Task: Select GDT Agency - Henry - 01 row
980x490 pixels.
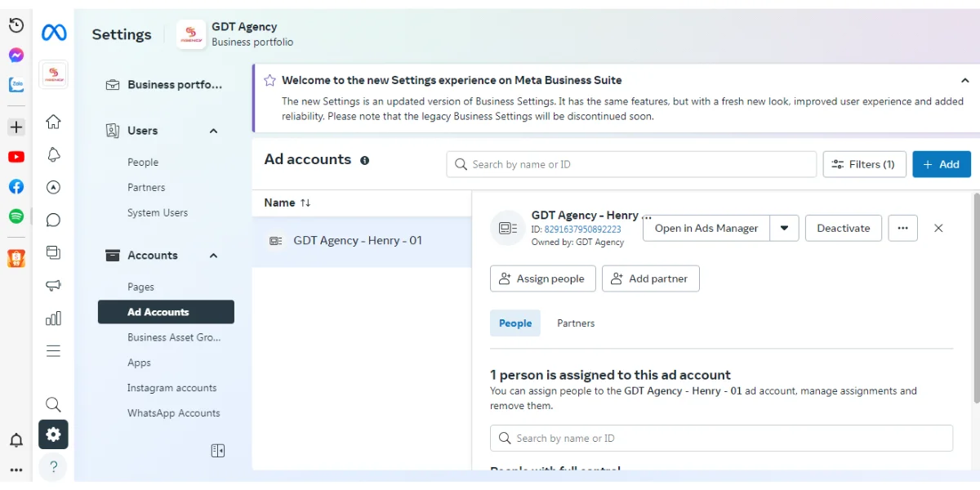Action: tap(362, 241)
